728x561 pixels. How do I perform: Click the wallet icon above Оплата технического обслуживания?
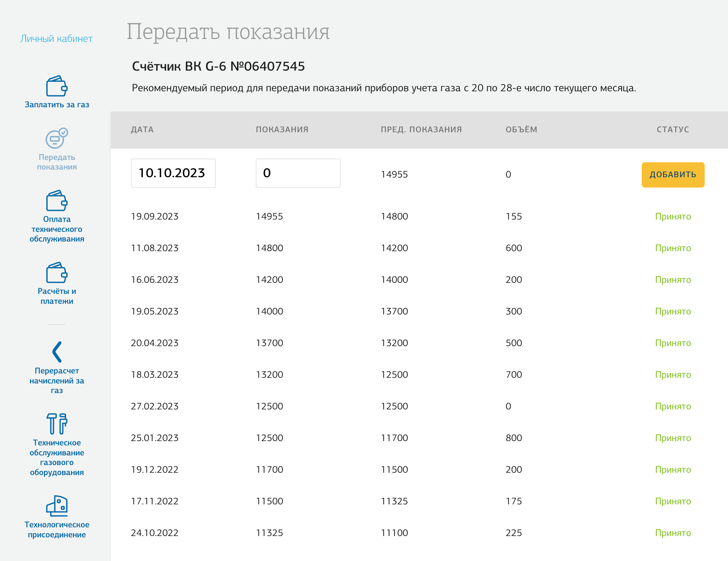[x=57, y=201]
